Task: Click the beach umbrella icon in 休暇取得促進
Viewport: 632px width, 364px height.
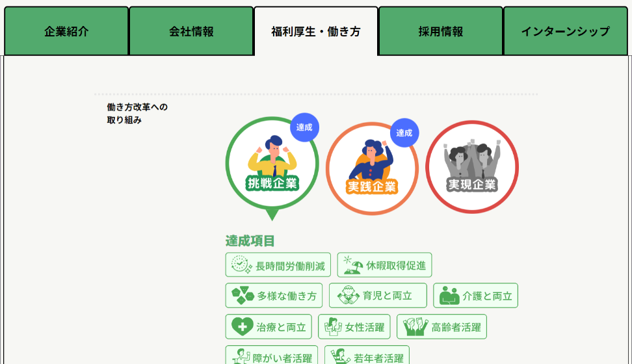Action: (352, 265)
